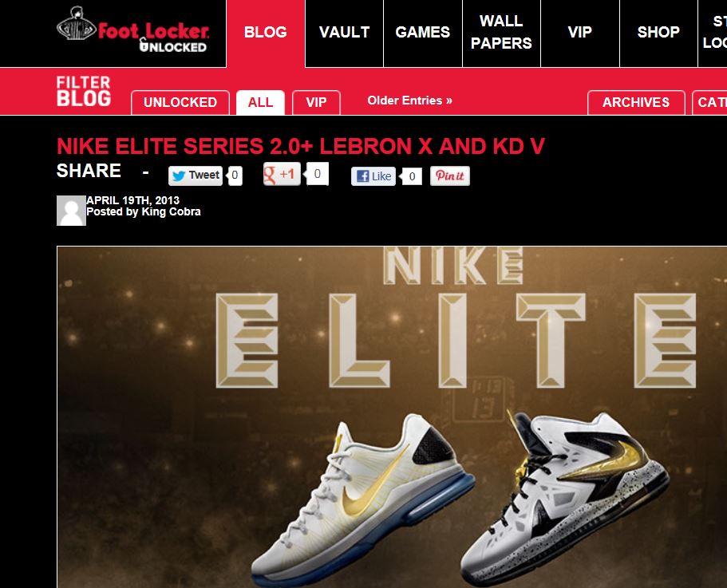Open the Games section
Screen dimensions: 727x588
tap(423, 34)
